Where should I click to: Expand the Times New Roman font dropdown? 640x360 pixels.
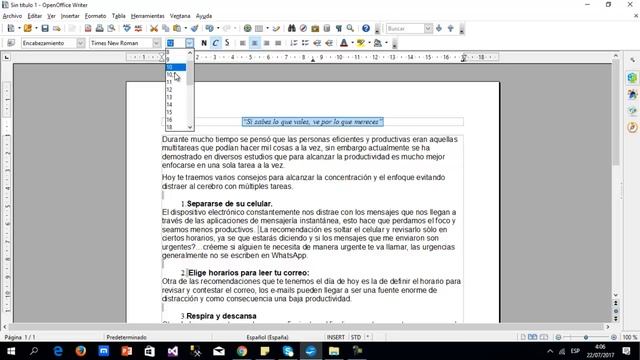(x=156, y=43)
